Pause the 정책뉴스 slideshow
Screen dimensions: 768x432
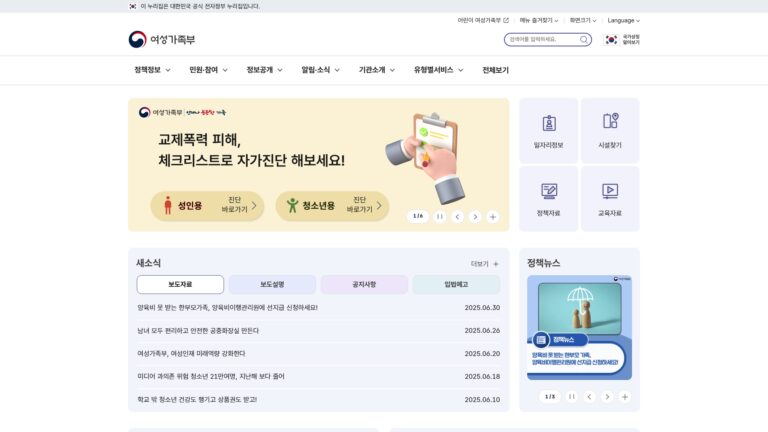(x=572, y=397)
